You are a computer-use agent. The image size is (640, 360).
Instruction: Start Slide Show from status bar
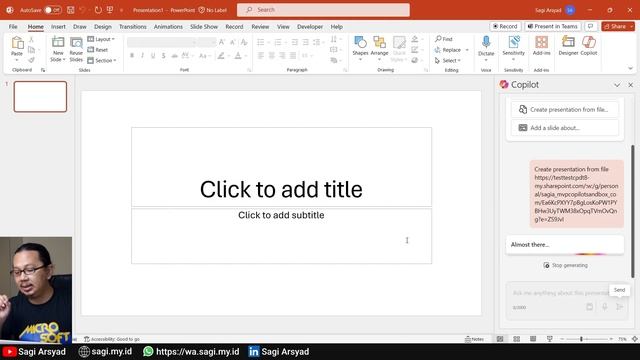click(x=549, y=339)
